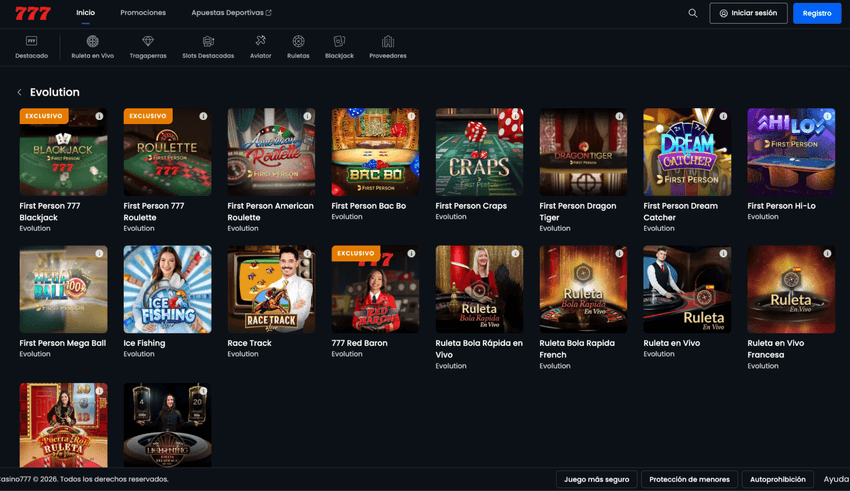Show info for First Person 777 Blackjack
The image size is (850, 491).
click(x=99, y=116)
